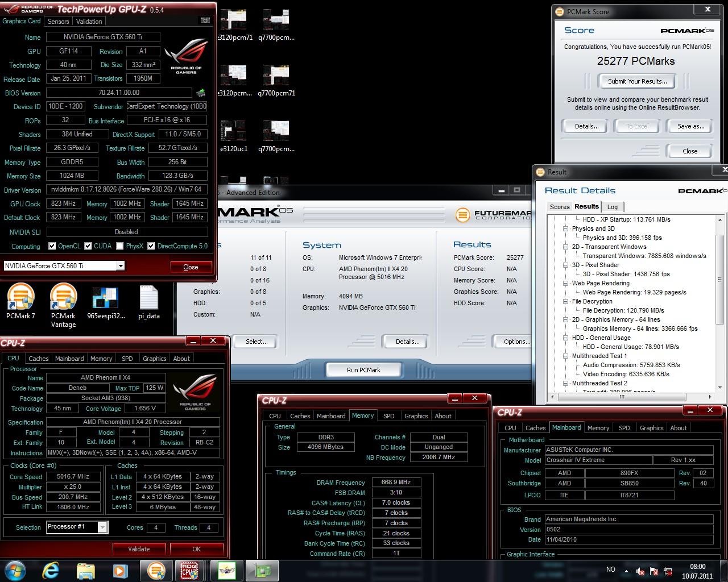Click OK in the CPU-Z window
Viewport: 728px width, 582px height.
click(196, 549)
